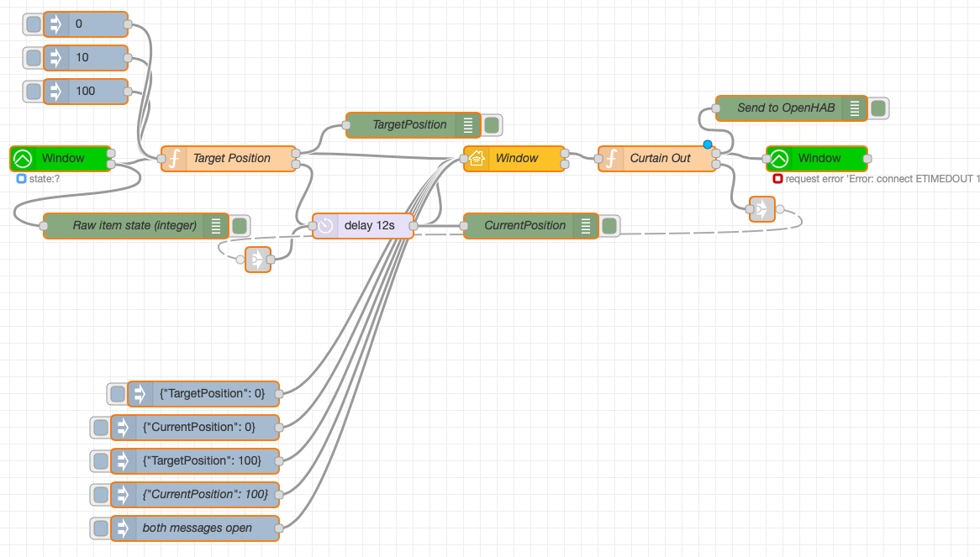Select the delay 12s node

tap(363, 226)
